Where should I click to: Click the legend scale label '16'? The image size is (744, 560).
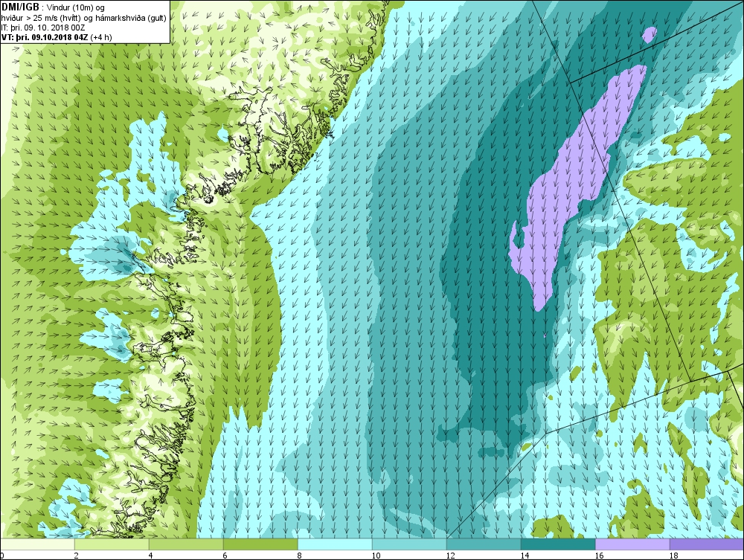599,556
